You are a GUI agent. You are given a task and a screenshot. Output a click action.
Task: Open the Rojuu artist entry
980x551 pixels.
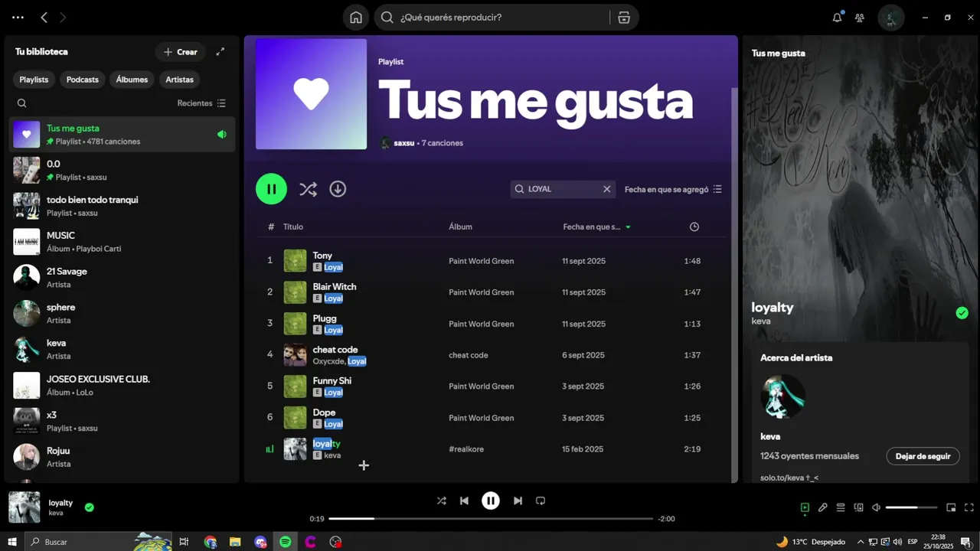[x=122, y=457]
